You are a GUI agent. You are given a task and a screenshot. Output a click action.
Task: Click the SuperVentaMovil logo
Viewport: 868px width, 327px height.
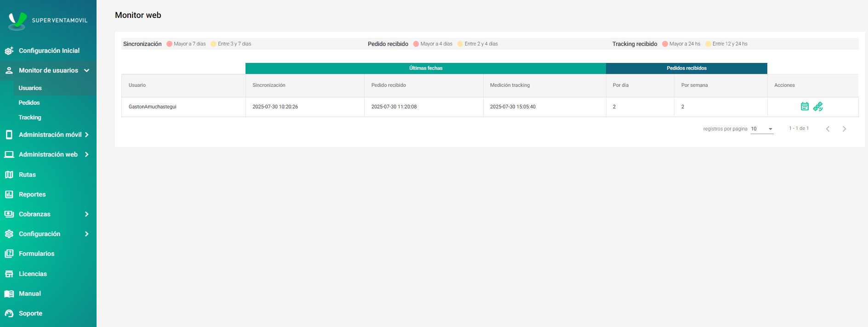pyautogui.click(x=48, y=21)
